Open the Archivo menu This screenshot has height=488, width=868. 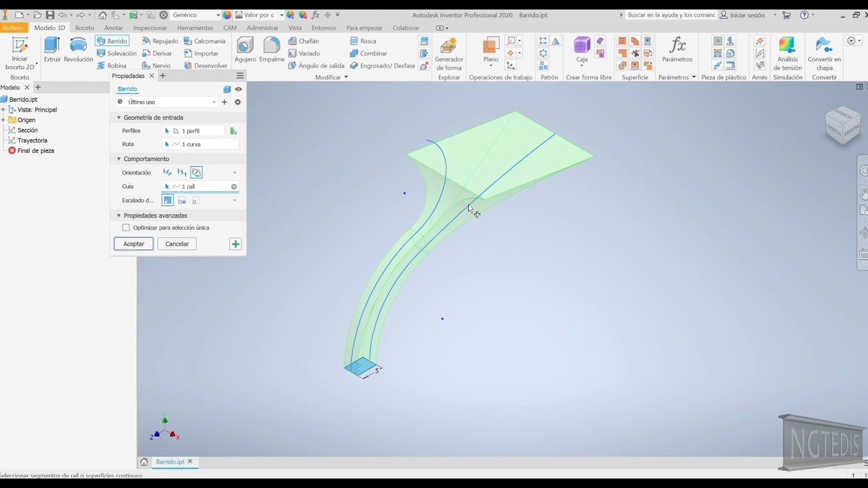tap(13, 28)
